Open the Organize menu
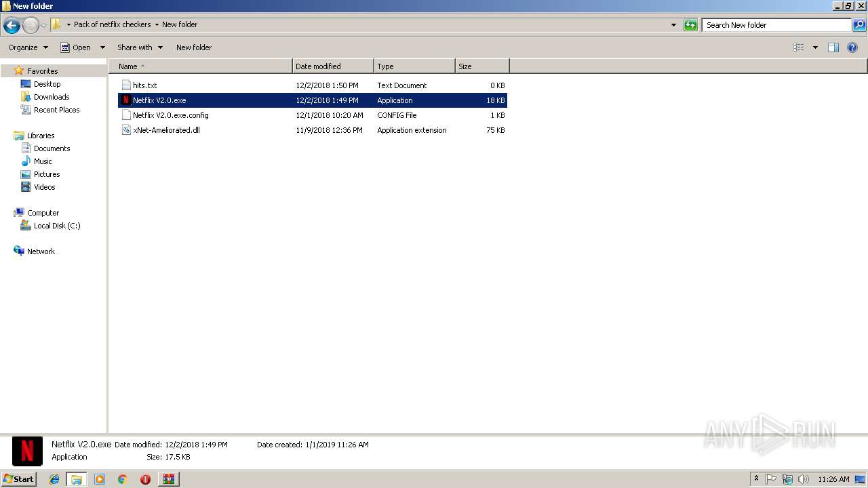 pos(28,47)
